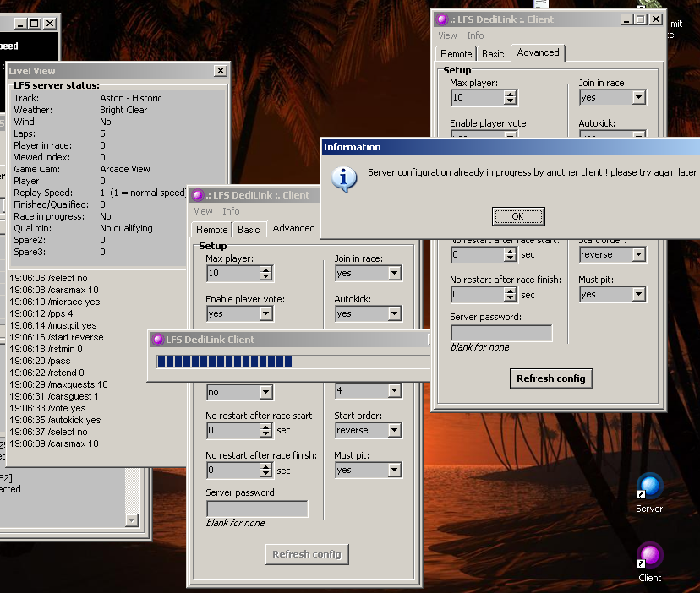Expand Start order dropdown in top-right window
The height and width of the screenshot is (593, 700).
638,255
